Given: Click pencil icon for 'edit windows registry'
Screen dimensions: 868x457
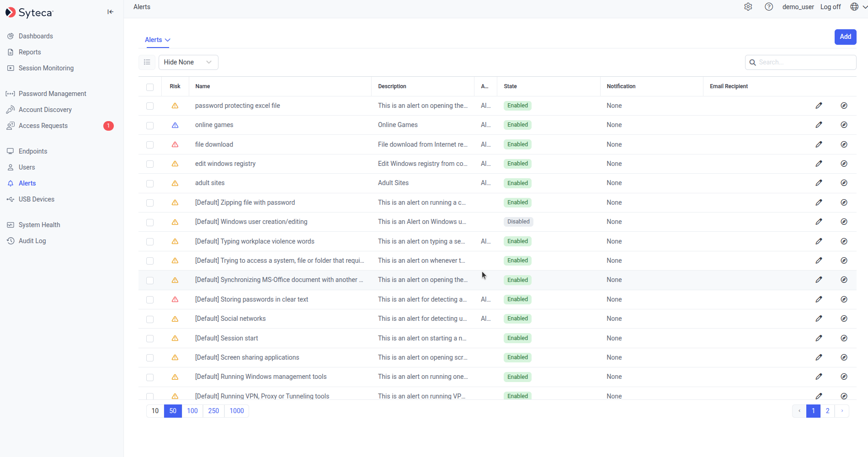Looking at the screenshot, I should coord(819,164).
